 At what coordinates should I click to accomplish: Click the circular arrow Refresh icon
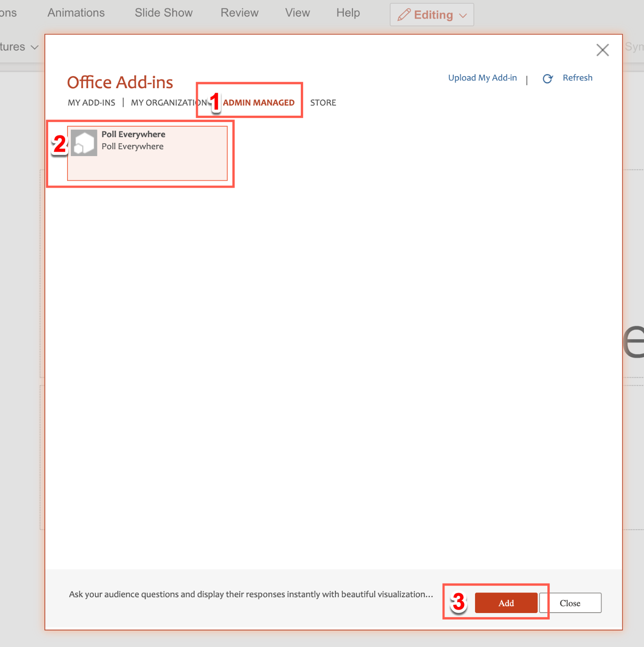point(547,79)
